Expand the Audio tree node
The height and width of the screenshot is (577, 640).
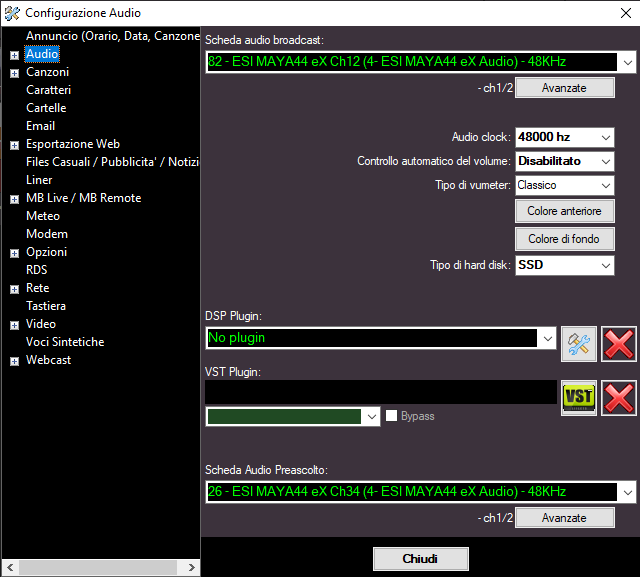click(x=14, y=55)
